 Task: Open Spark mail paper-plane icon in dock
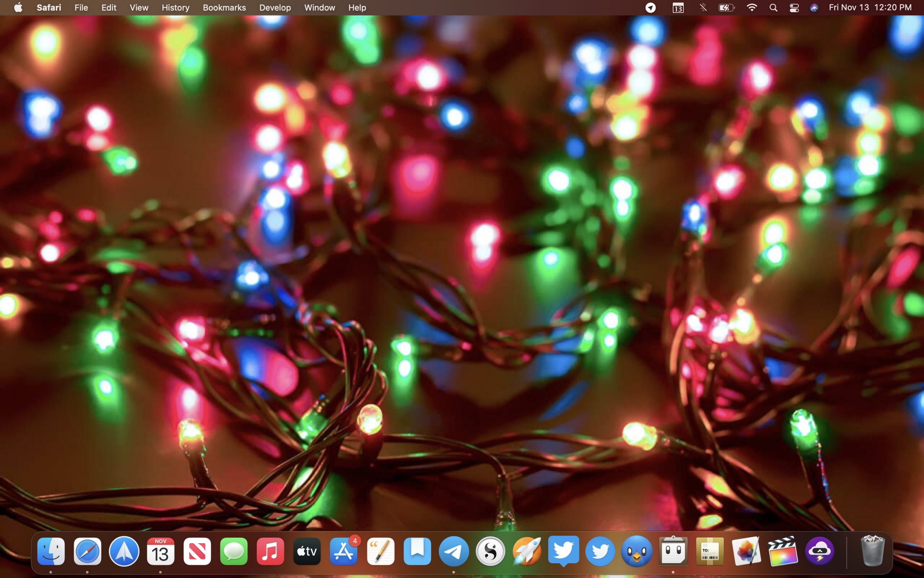click(x=124, y=551)
